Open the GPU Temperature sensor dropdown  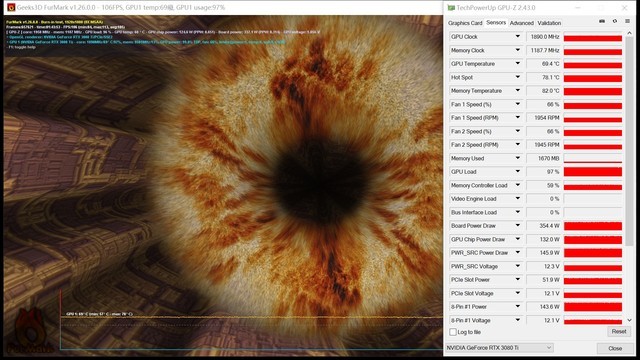pyautogui.click(x=518, y=64)
